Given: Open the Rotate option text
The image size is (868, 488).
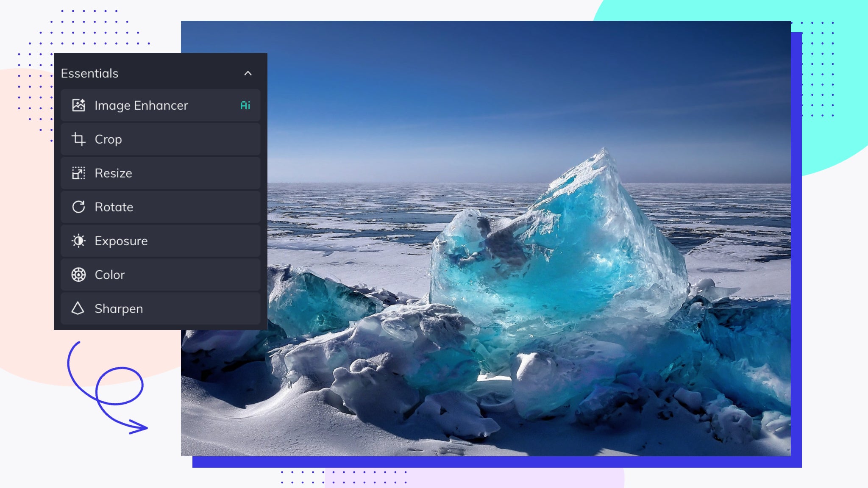Looking at the screenshot, I should click(x=114, y=207).
